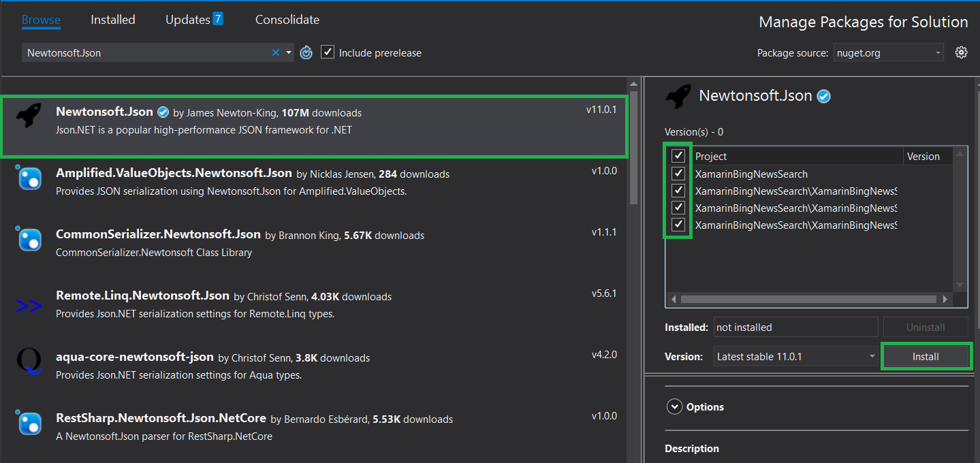
Task: Click the package list vertical scrollbar
Action: pyautogui.click(x=633, y=146)
